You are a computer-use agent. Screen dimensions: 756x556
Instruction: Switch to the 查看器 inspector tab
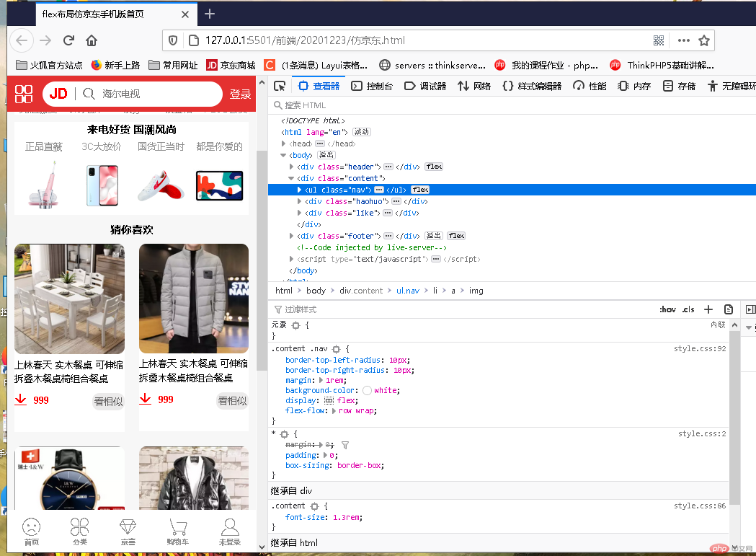point(319,86)
